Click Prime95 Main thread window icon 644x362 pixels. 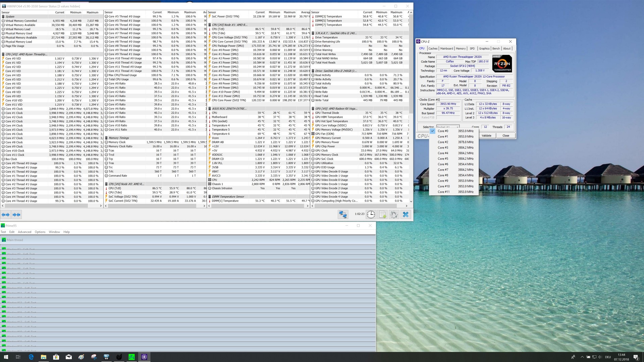(x=4, y=240)
